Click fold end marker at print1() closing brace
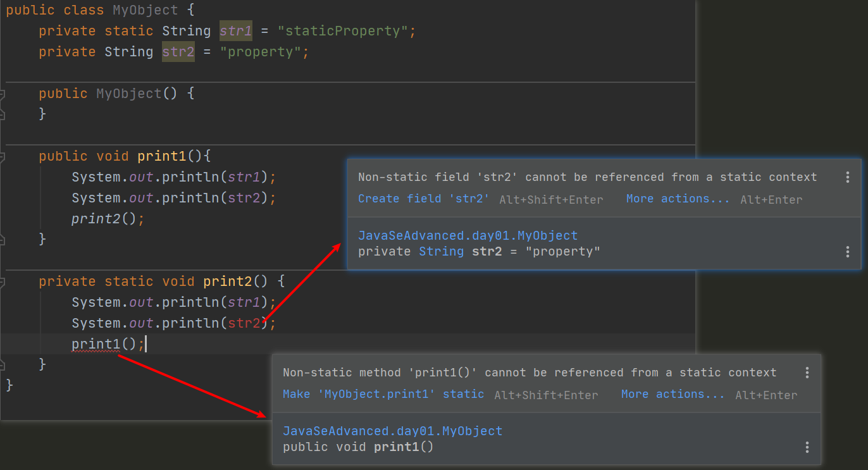Screen dimensions: 868x470 (x=3, y=240)
